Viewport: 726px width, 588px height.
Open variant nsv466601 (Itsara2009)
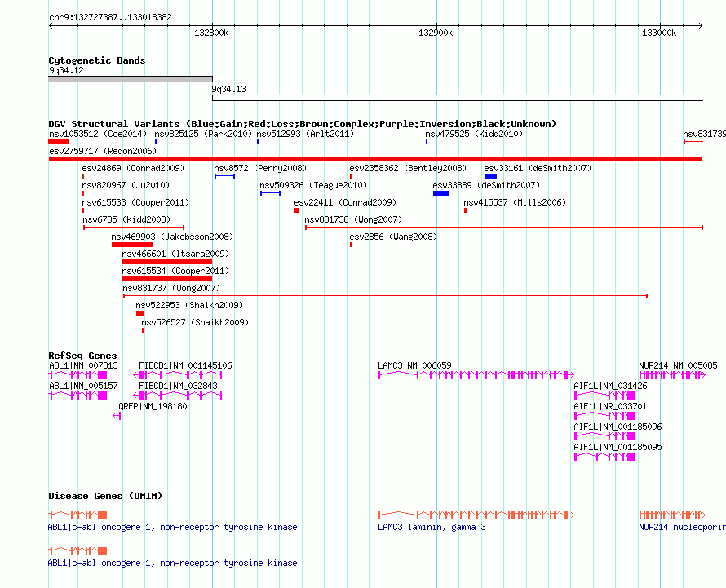(x=175, y=254)
